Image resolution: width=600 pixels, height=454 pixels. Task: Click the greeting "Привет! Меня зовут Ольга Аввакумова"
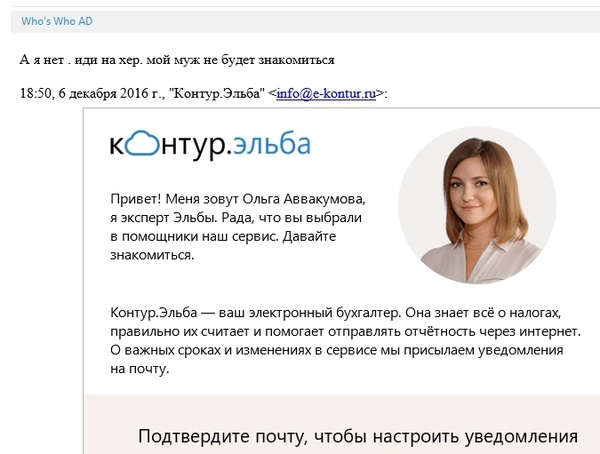(x=238, y=199)
